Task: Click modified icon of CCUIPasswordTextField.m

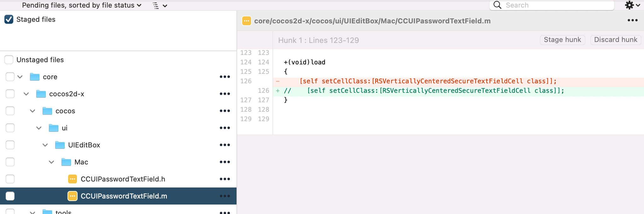Action: (73, 196)
